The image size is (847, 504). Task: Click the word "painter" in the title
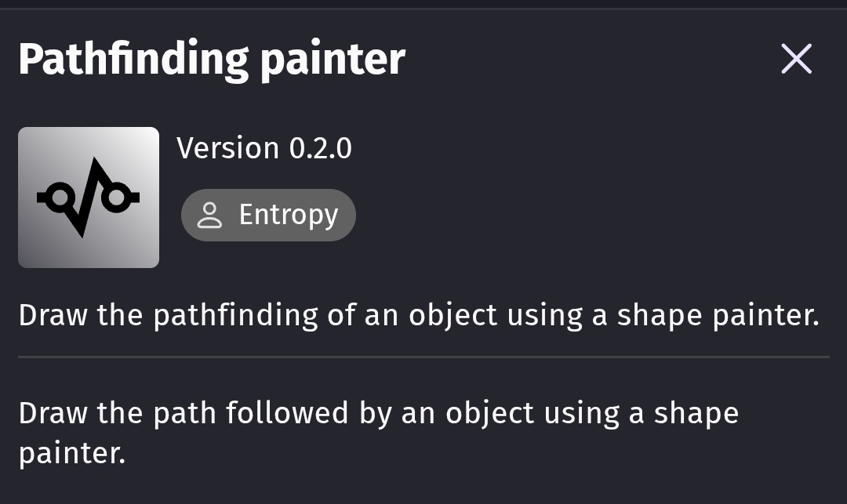pos(333,59)
